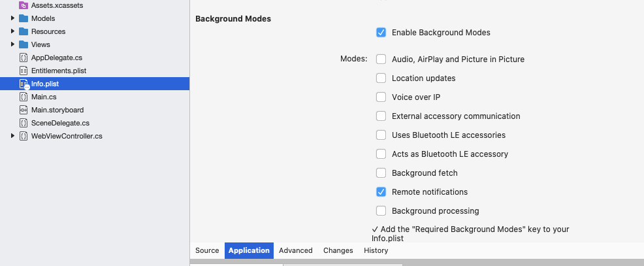Screen dimensions: 644x266
Task: Open the Advanced tab
Action: coord(295,250)
